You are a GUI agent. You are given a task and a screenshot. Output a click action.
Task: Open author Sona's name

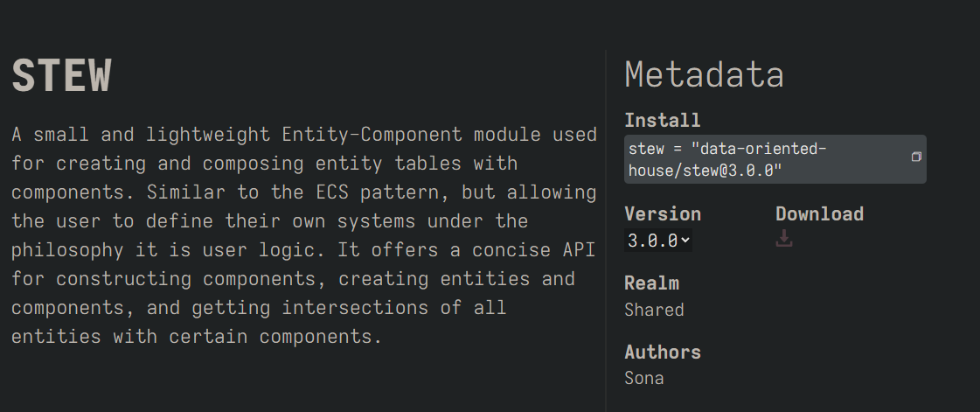click(643, 378)
